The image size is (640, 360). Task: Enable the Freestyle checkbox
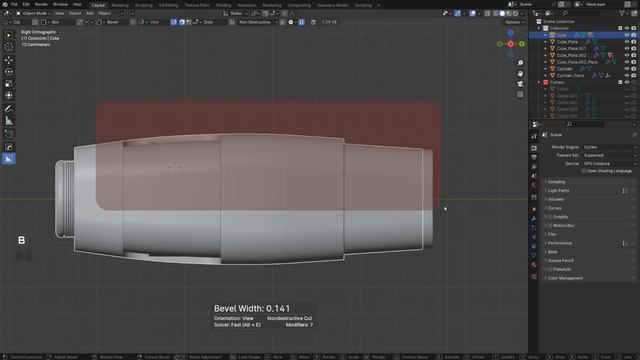pos(550,269)
